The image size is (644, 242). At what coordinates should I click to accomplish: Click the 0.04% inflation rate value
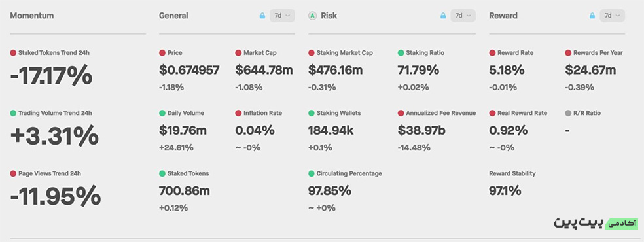click(255, 130)
